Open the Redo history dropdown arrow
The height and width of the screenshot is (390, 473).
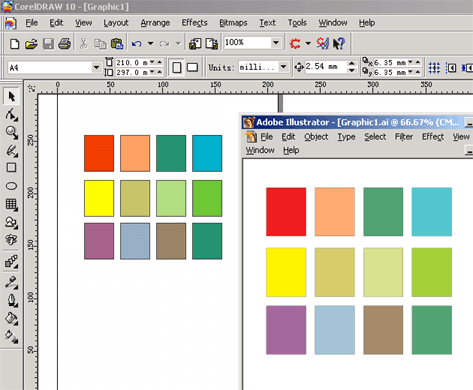click(178, 43)
